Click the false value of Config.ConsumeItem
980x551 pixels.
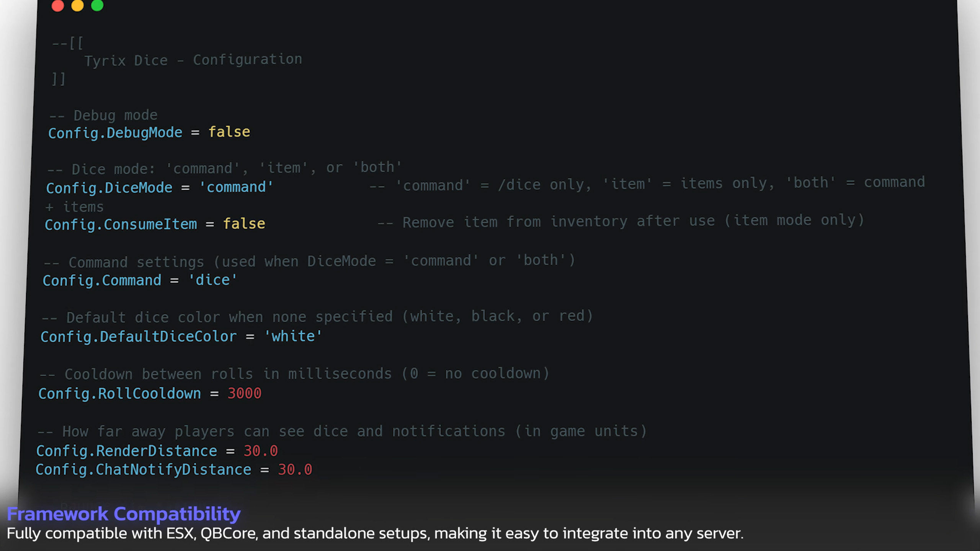[244, 224]
